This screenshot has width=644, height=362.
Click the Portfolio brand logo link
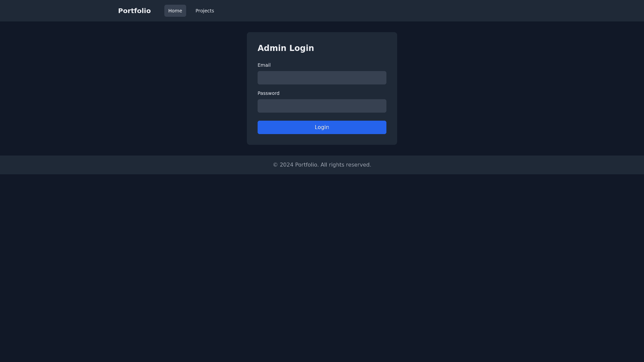tap(134, 11)
